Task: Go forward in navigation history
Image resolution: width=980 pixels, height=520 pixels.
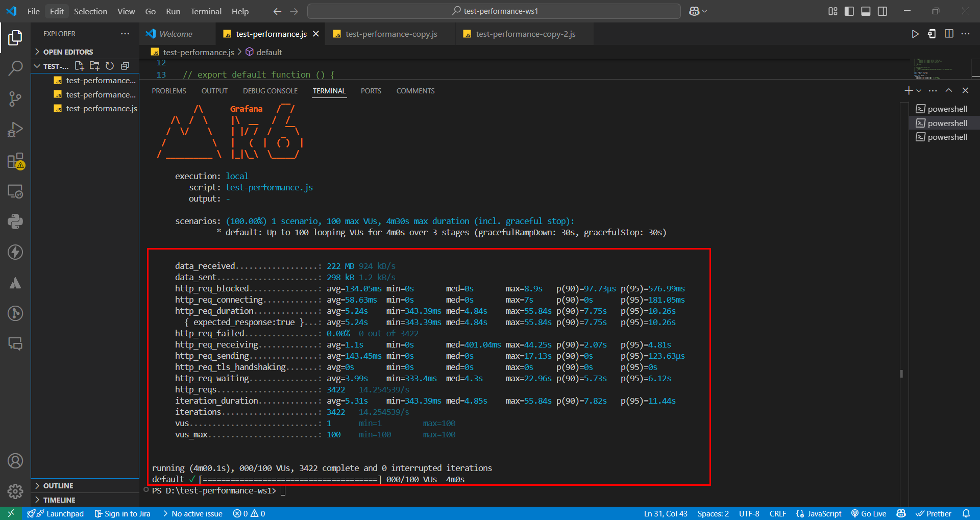Action: pos(294,11)
